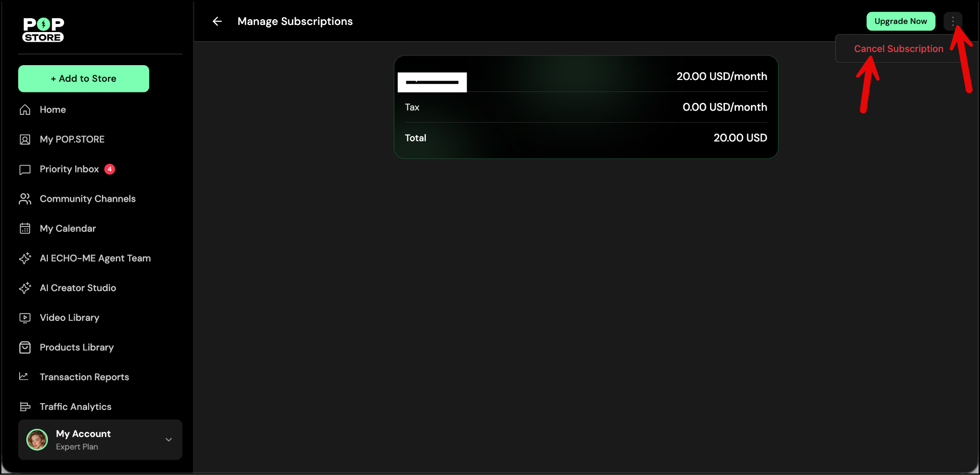Expand the My Account chevron

coord(168,440)
